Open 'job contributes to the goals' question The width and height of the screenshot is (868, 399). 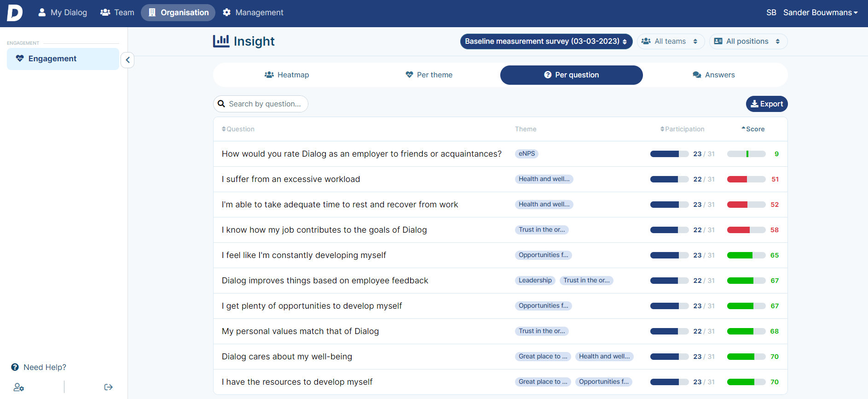pos(500,230)
